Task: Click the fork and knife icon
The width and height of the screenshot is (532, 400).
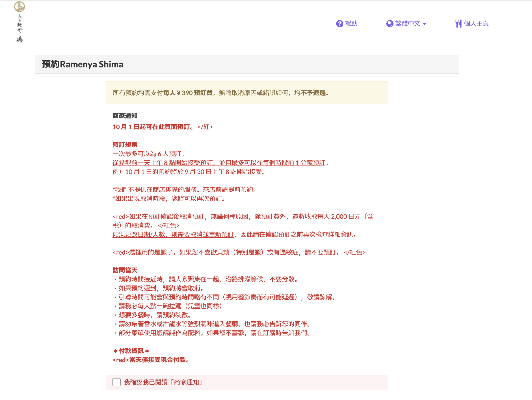Action: point(458,24)
